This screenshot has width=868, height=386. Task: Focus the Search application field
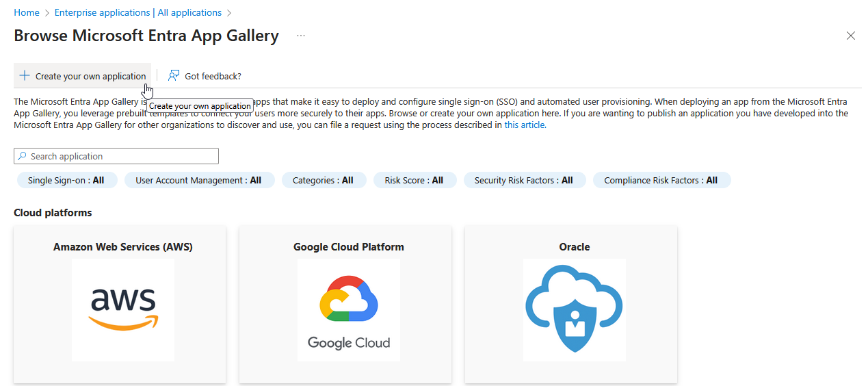pos(116,156)
